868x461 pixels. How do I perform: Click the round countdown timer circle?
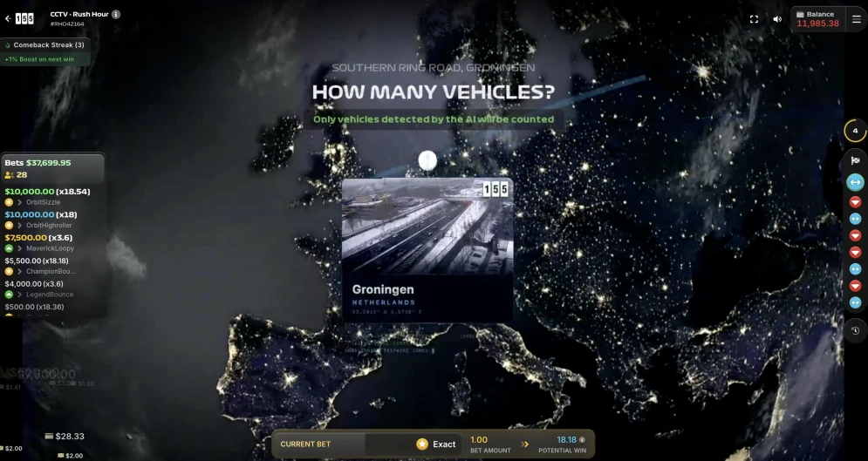click(x=855, y=131)
